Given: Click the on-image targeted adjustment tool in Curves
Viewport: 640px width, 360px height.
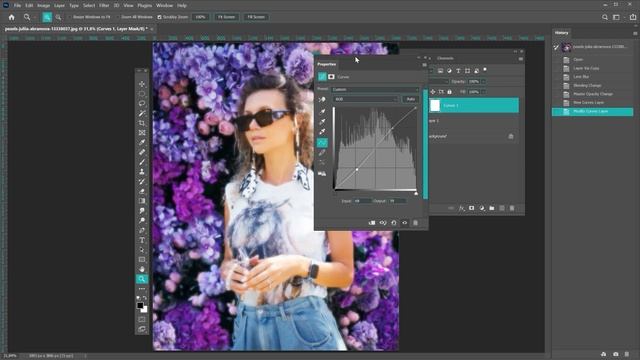Looking at the screenshot, I should [x=322, y=99].
